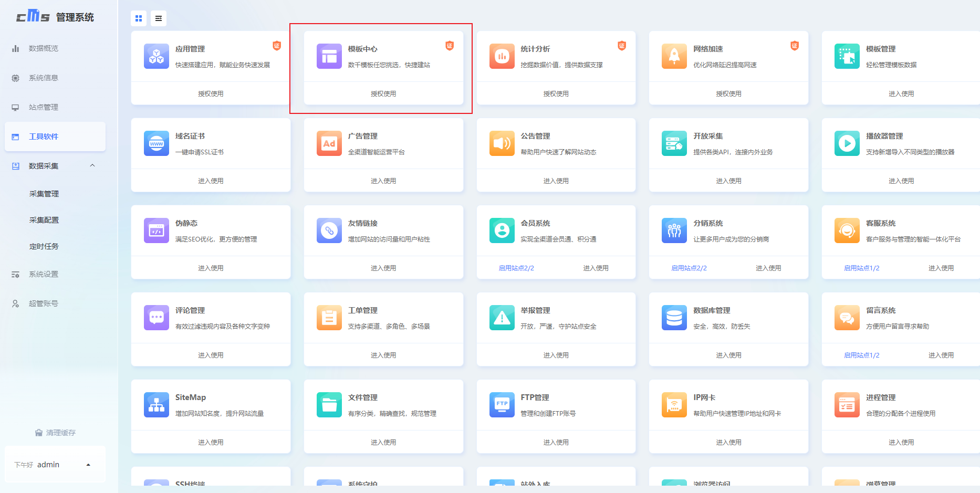Click the 会员系统 user icon
This screenshot has height=493, width=980.
pyautogui.click(x=502, y=230)
